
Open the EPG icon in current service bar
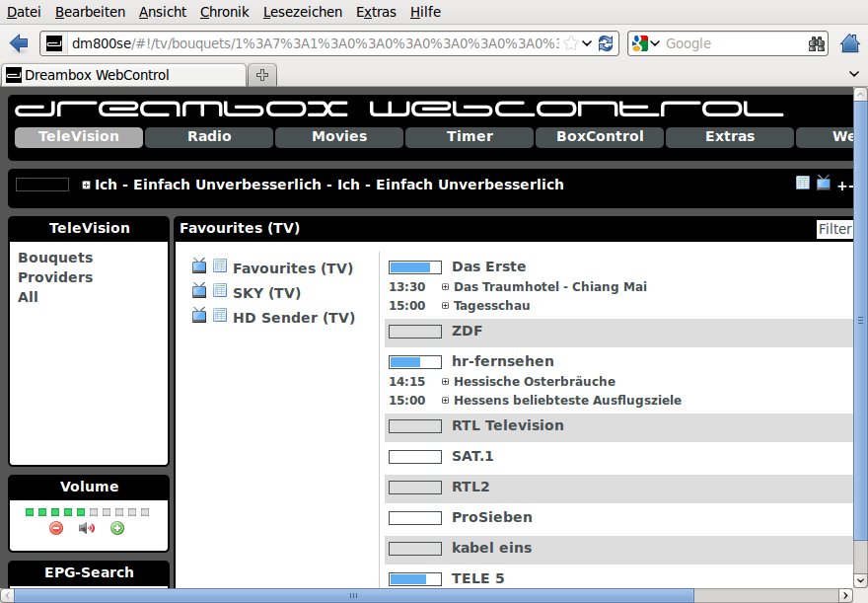(x=803, y=183)
